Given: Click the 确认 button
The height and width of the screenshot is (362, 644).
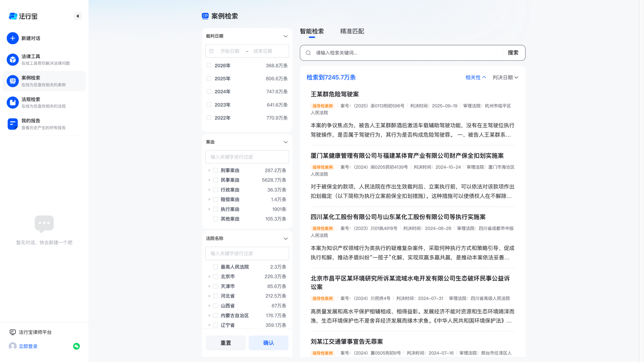Looking at the screenshot, I should (x=268, y=343).
